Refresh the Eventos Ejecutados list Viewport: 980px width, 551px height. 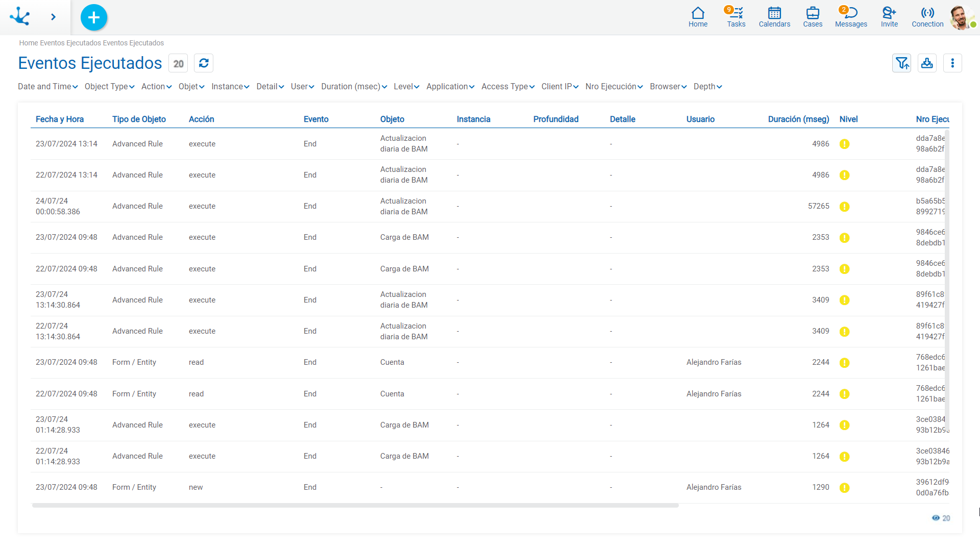(204, 63)
